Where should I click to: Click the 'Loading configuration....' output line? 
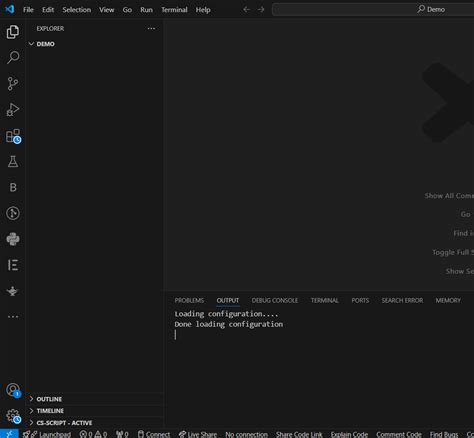pyautogui.click(x=226, y=314)
